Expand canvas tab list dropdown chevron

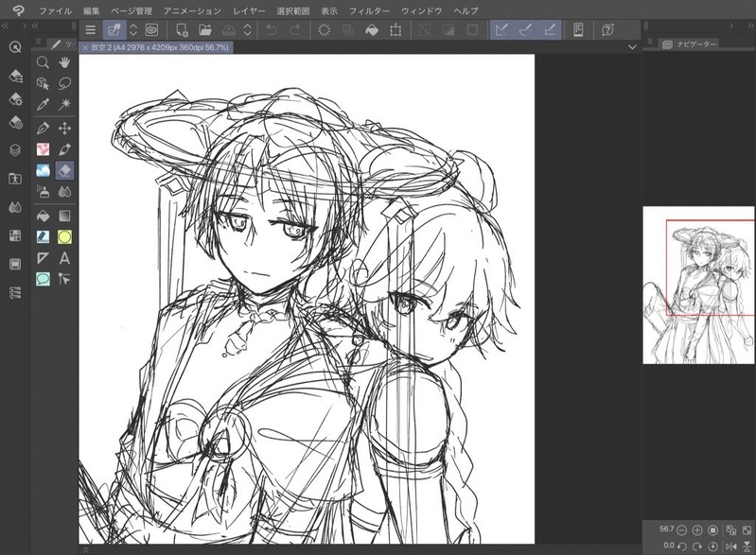pos(633,47)
